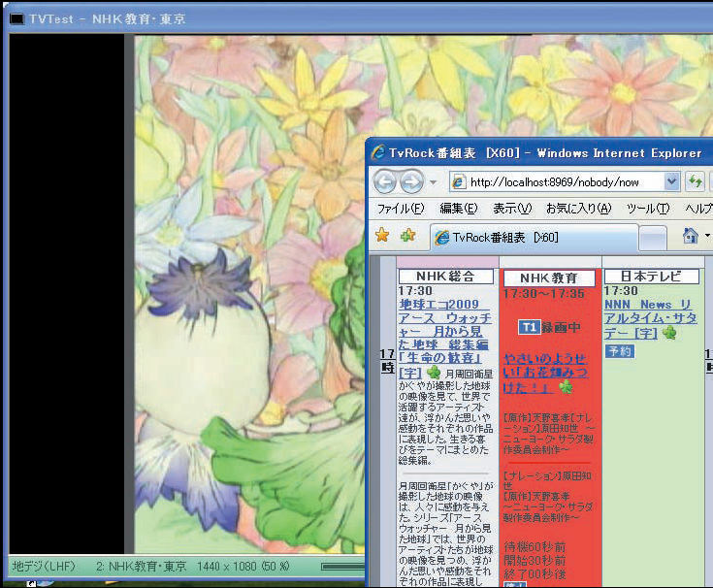Viewport: 713px width, 588px height.
Task: Expand the address bar history dropdown
Action: [671, 182]
